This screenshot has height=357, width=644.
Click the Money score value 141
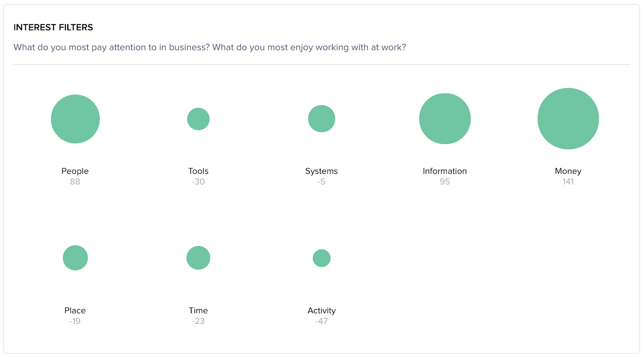pyautogui.click(x=568, y=182)
